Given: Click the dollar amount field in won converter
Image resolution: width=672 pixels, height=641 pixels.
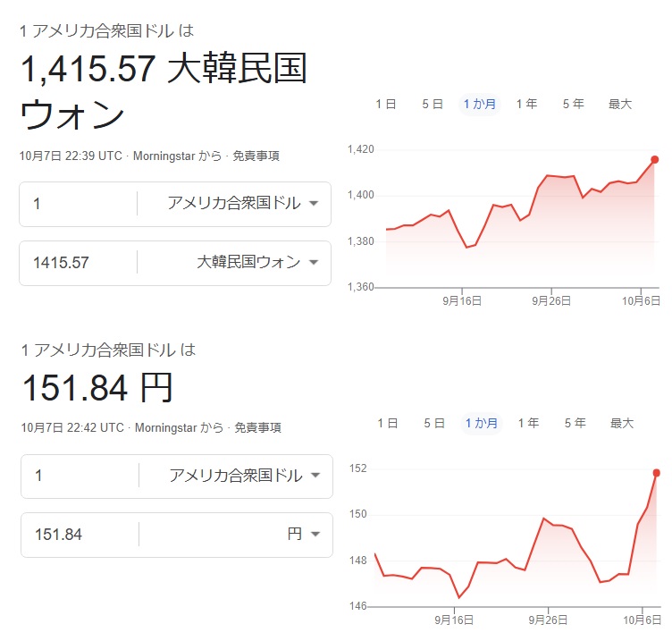Looking at the screenshot, I should (x=79, y=204).
